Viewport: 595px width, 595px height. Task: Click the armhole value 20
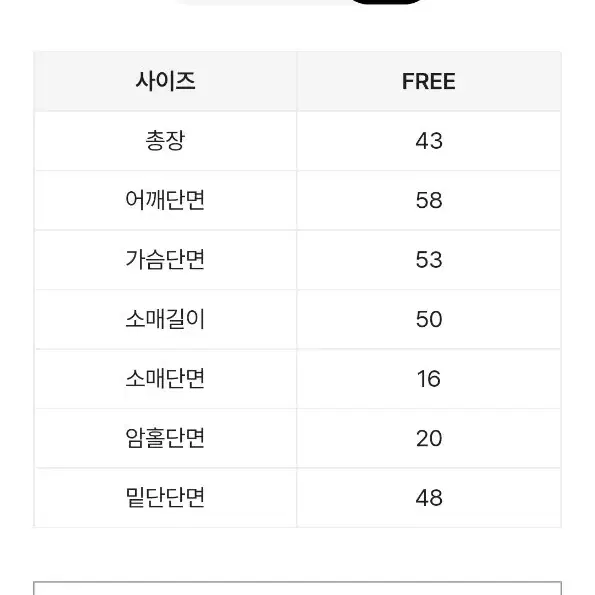[x=429, y=438]
